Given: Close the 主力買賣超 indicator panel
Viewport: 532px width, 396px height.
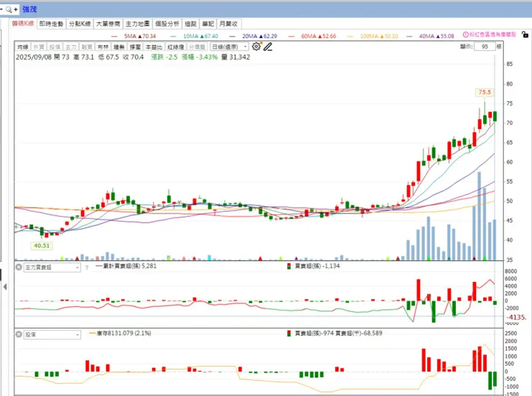Looking at the screenshot, I should coord(19,267).
